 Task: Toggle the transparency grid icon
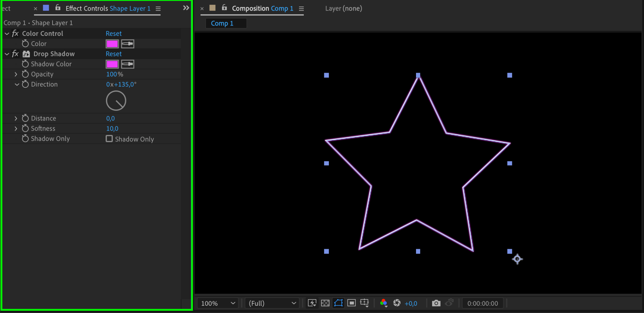[x=325, y=303]
